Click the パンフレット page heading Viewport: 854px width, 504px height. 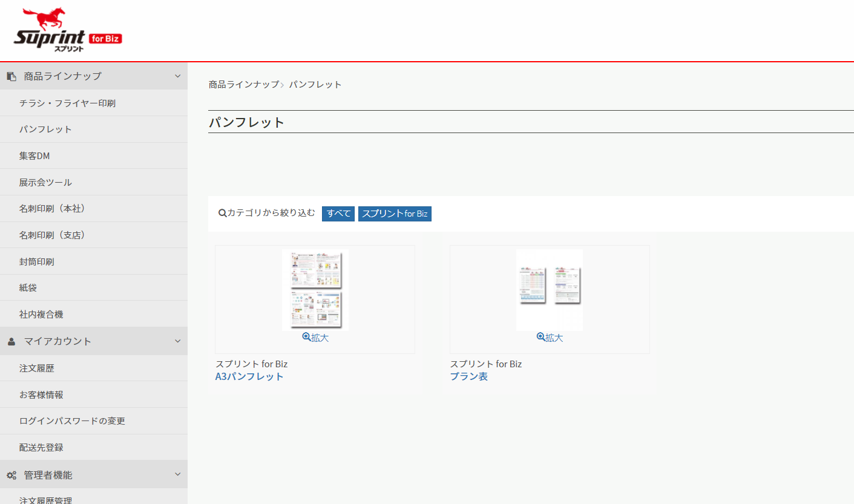(246, 122)
